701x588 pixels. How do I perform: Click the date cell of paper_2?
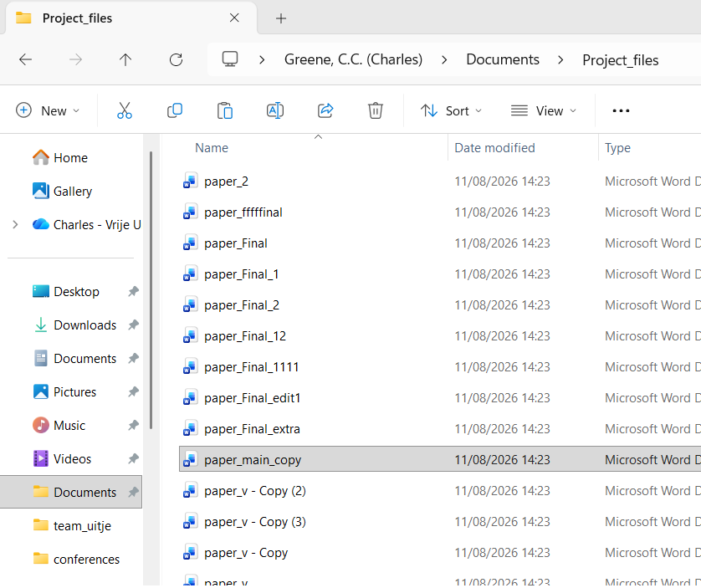502,182
